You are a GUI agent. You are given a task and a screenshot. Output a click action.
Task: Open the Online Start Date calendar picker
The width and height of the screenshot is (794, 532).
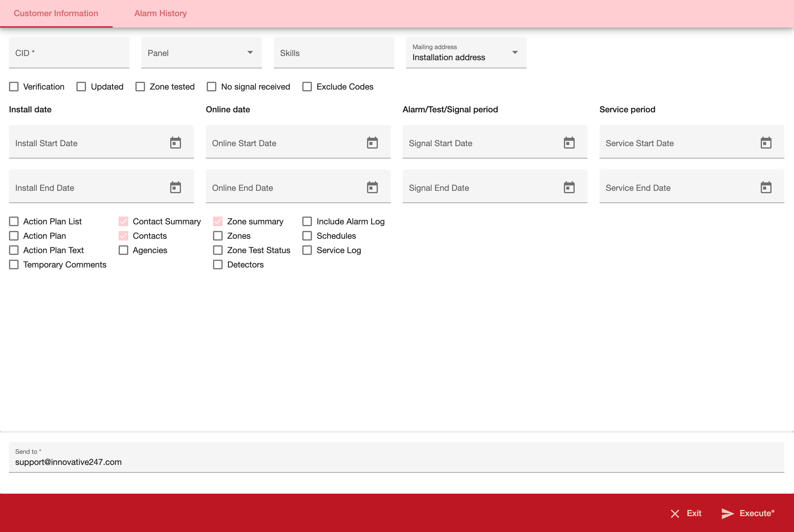372,143
